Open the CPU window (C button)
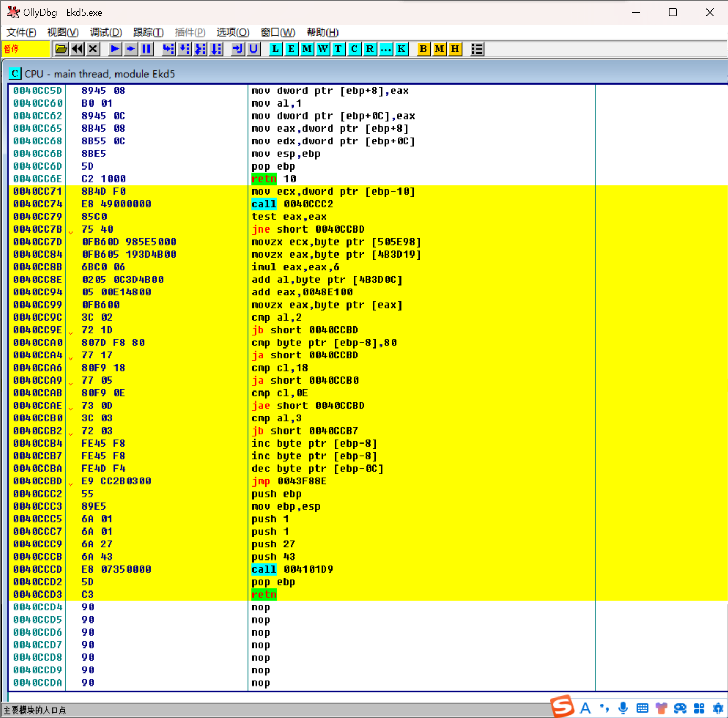This screenshot has width=728, height=718. [354, 49]
